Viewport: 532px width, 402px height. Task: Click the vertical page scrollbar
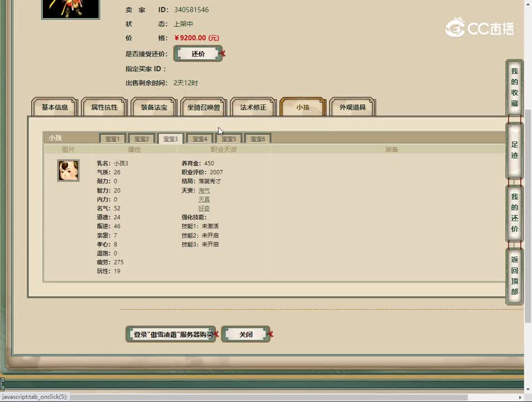[528, 216]
